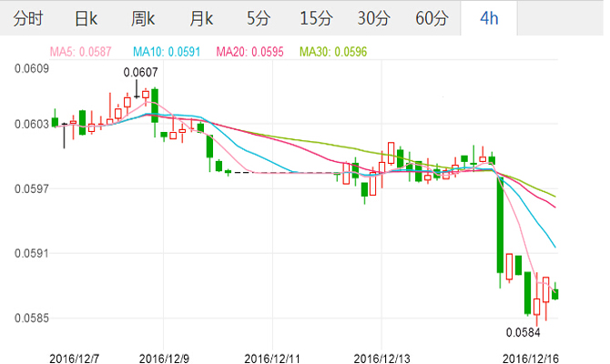Open the 60分 interval tab

pos(432,18)
